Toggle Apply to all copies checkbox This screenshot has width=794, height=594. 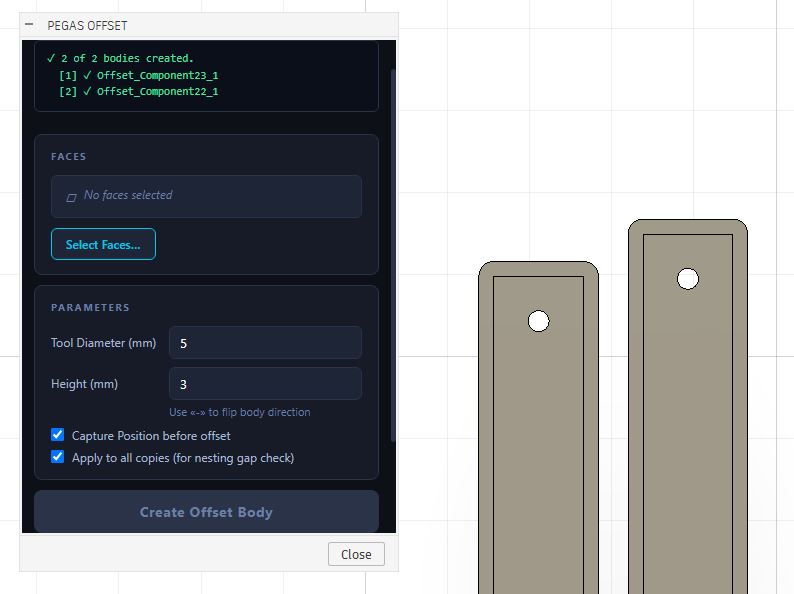(58, 457)
